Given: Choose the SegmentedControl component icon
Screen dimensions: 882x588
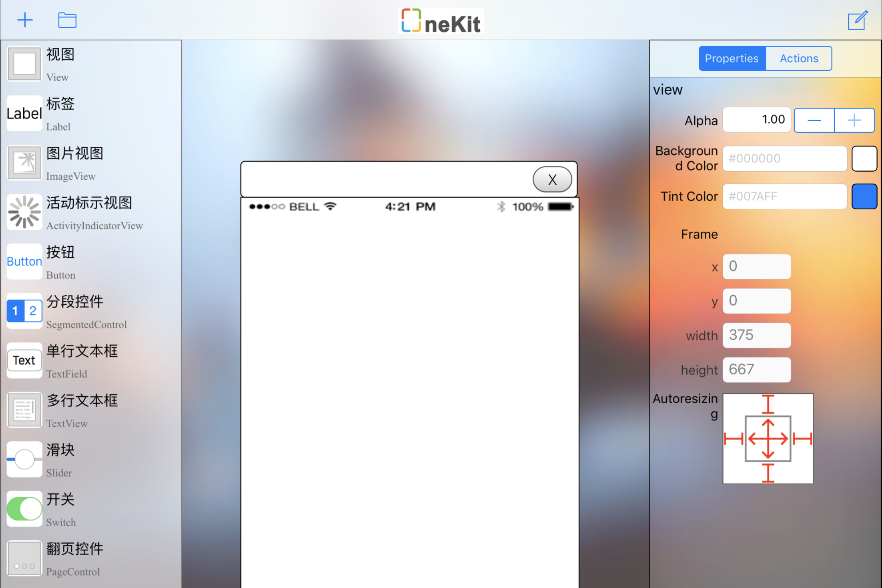Looking at the screenshot, I should click(24, 311).
